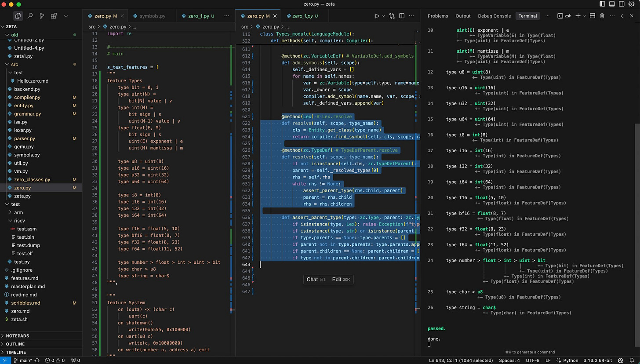Click the open changes compare icon
Image resolution: width=640 pixels, height=364 pixels.
point(392,16)
